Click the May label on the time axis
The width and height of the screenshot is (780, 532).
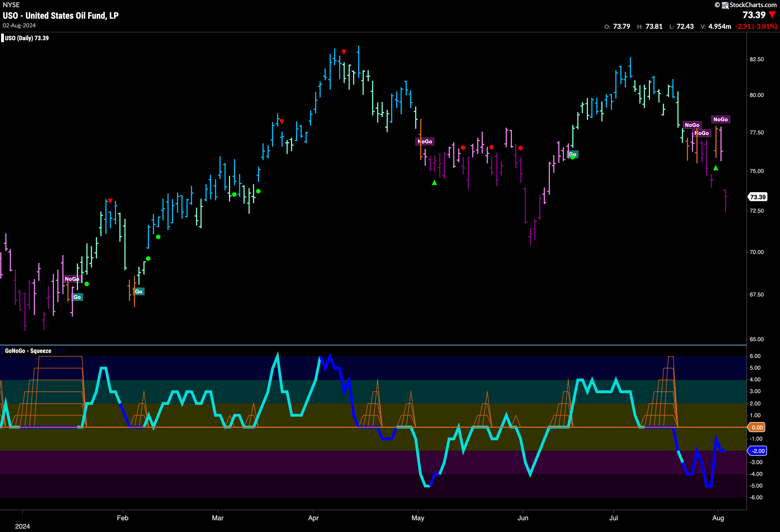tap(418, 518)
